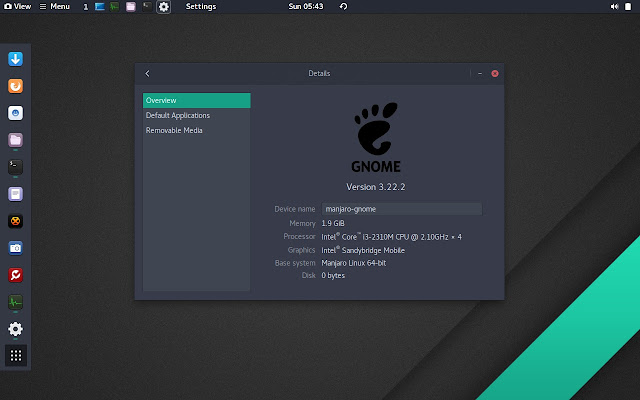This screenshot has width=640, height=400.
Task: Click the Settings gear in the dock
Action: click(x=16, y=329)
